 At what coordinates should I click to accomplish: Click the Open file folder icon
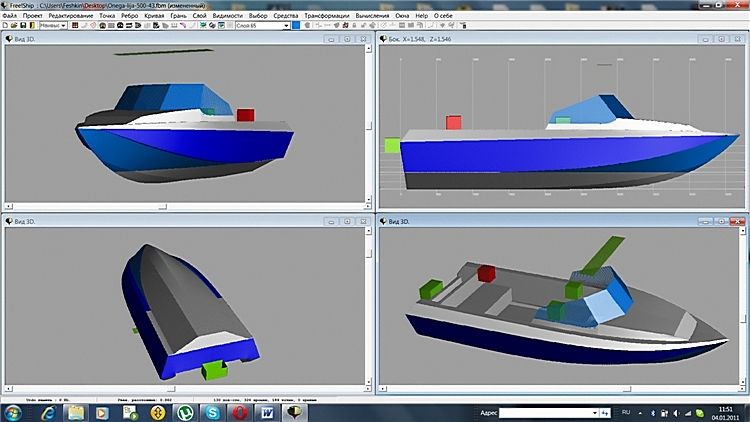(13, 25)
